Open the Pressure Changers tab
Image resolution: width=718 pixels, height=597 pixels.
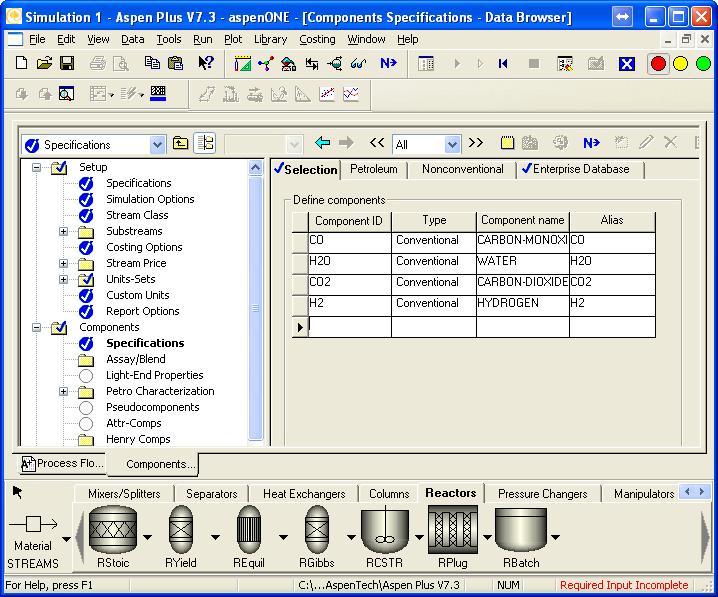[x=543, y=494]
